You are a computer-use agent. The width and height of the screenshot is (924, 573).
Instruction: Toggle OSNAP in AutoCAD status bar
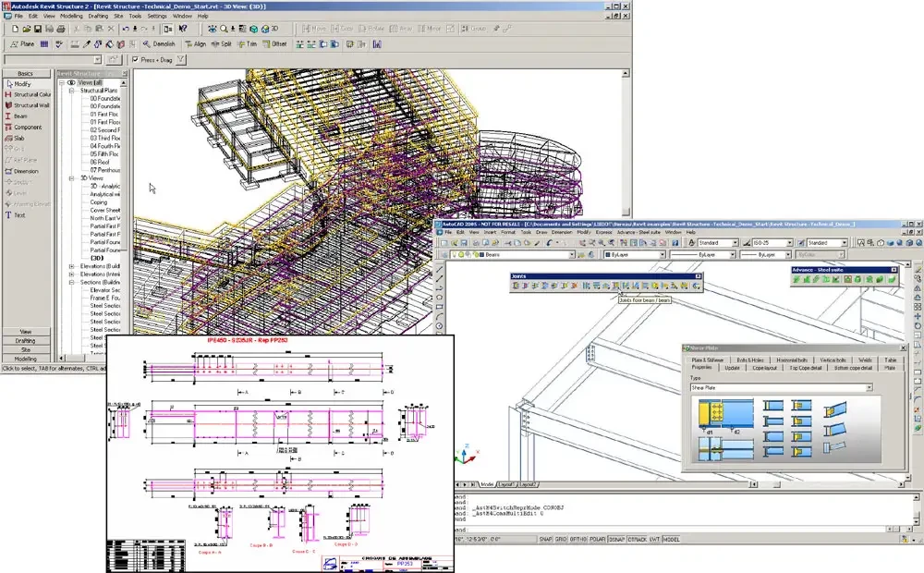coord(616,540)
